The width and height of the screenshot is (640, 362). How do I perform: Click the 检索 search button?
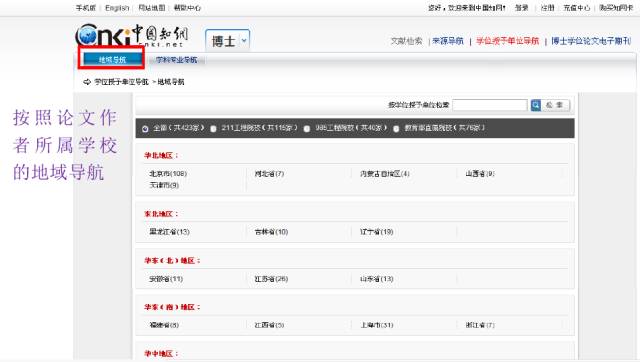tap(555, 105)
